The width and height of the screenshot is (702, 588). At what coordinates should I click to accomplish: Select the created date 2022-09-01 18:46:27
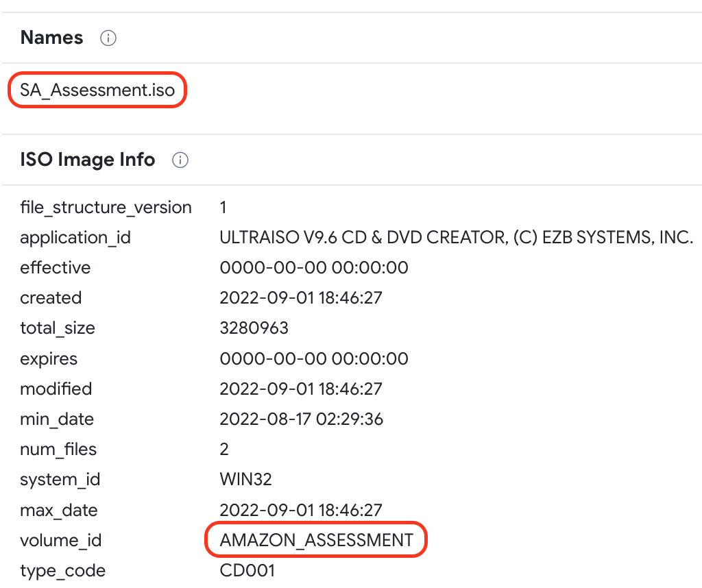click(x=301, y=298)
